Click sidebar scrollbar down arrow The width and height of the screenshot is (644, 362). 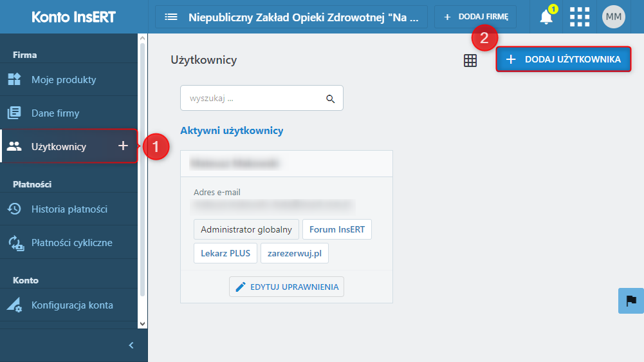(x=143, y=324)
